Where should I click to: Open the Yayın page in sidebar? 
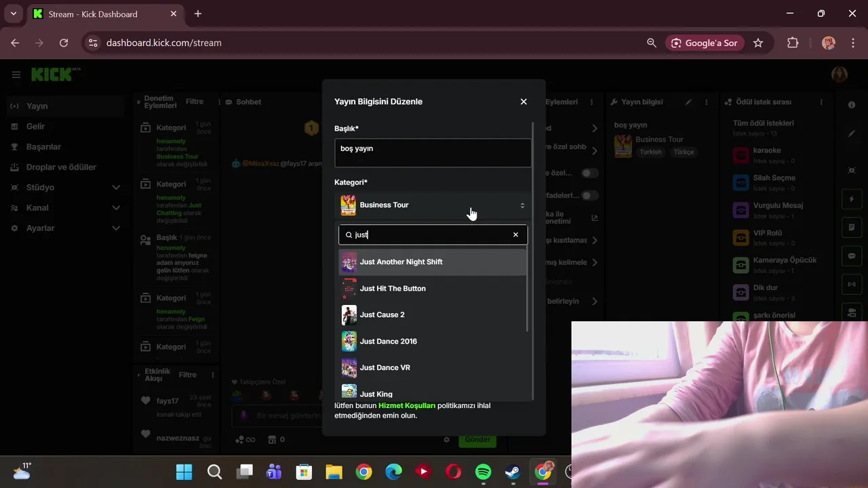(65, 106)
